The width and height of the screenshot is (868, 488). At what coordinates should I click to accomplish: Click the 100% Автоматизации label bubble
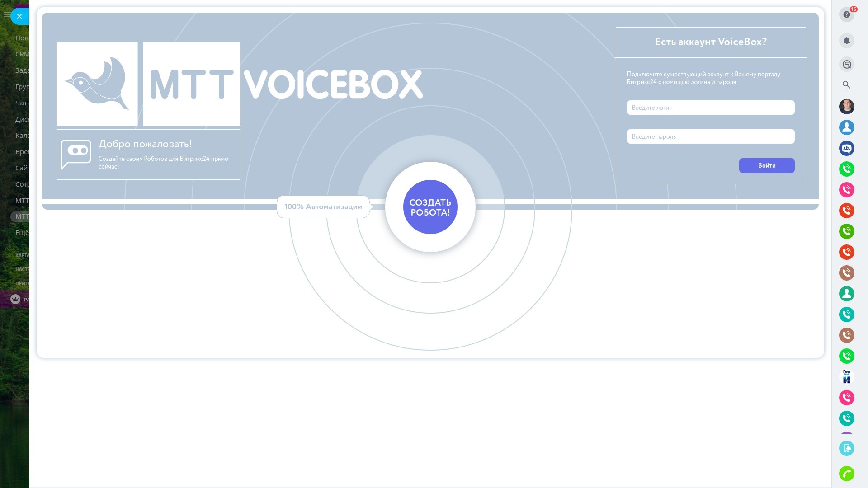(x=323, y=207)
